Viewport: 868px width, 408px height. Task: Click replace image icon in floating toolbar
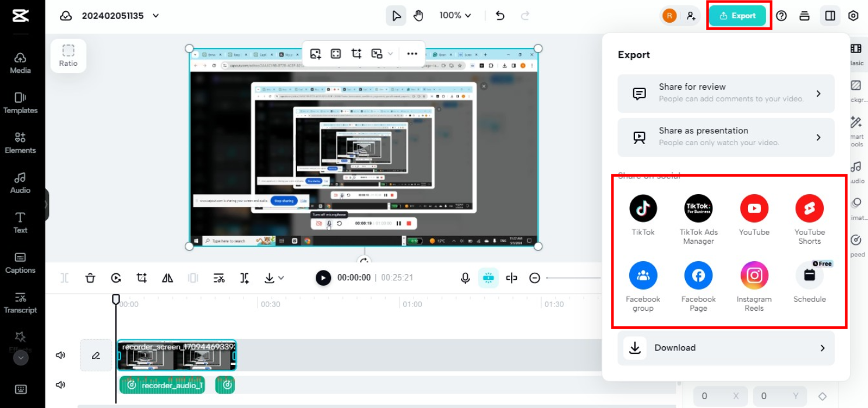[316, 54]
